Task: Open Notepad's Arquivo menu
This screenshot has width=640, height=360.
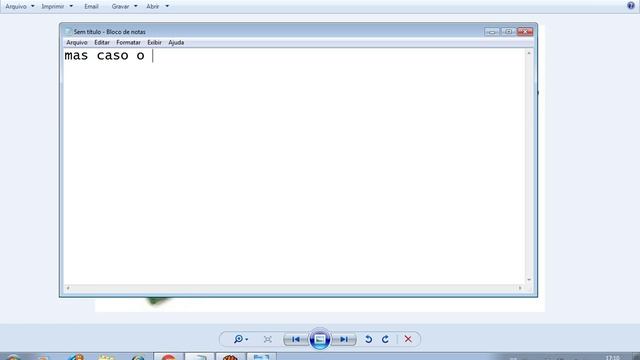Action: coord(77,42)
